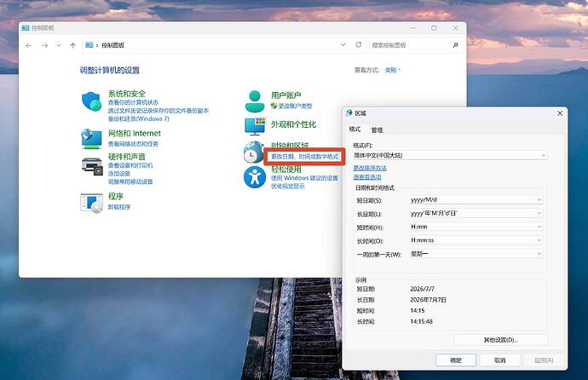Switch to the 格式 tab
The height and width of the screenshot is (380, 588).
point(355,130)
